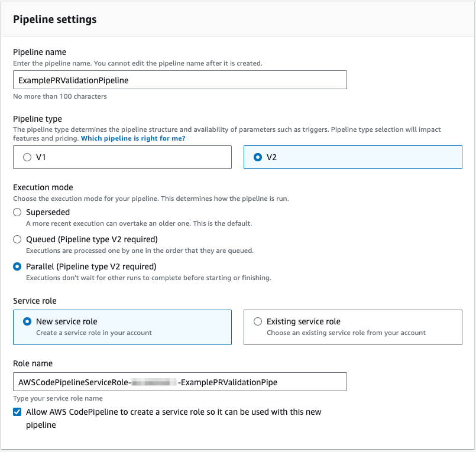The image size is (476, 452).
Task: Select the V1 pipeline type radio button
Action: [x=26, y=157]
